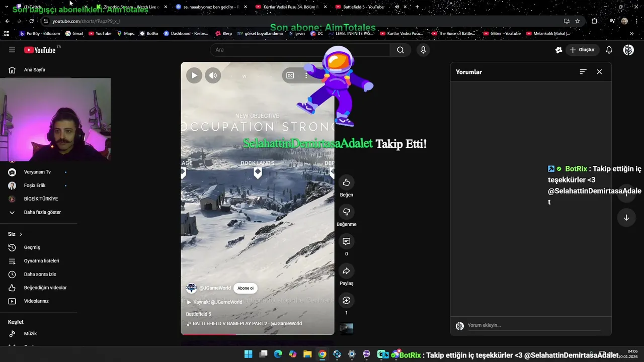This screenshot has height=362, width=644.
Task: Open comment sort options in Yorumlar
Action: 583,72
